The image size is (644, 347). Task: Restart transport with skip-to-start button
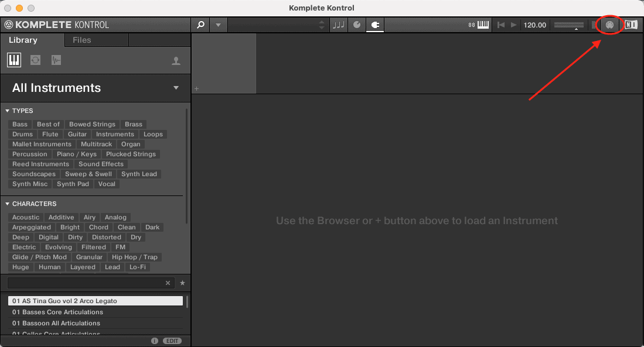(x=500, y=25)
